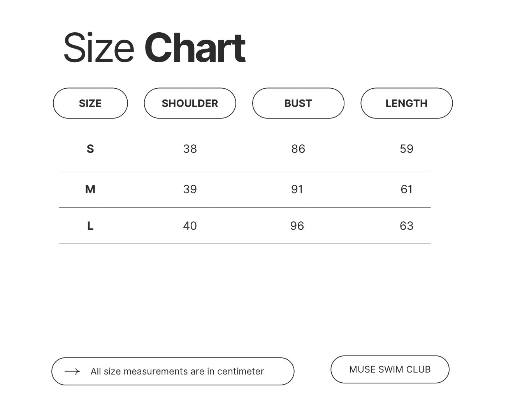This screenshot has height=420, width=506.
Task: Choose the L size row label
Action: [90, 226]
